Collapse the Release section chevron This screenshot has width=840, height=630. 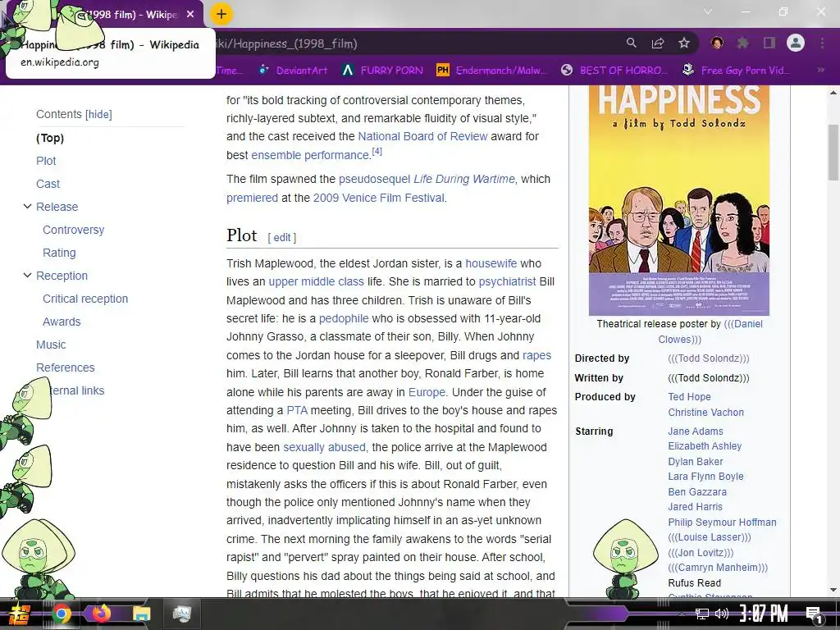pos(27,206)
